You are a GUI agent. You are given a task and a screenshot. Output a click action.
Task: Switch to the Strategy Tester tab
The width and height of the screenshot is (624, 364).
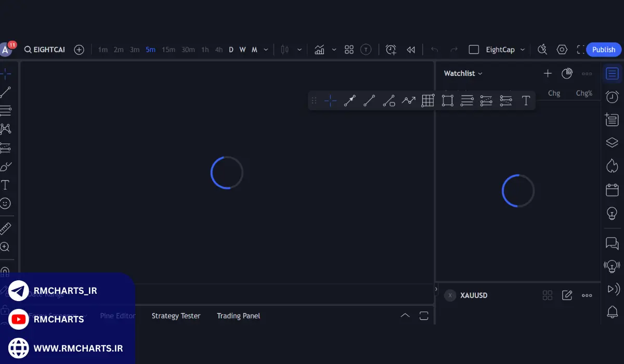(176, 316)
